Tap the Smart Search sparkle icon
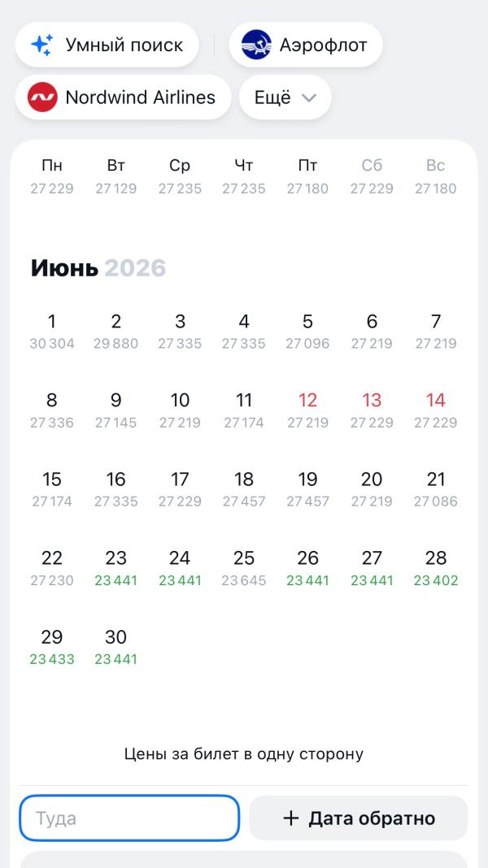 coord(41,45)
